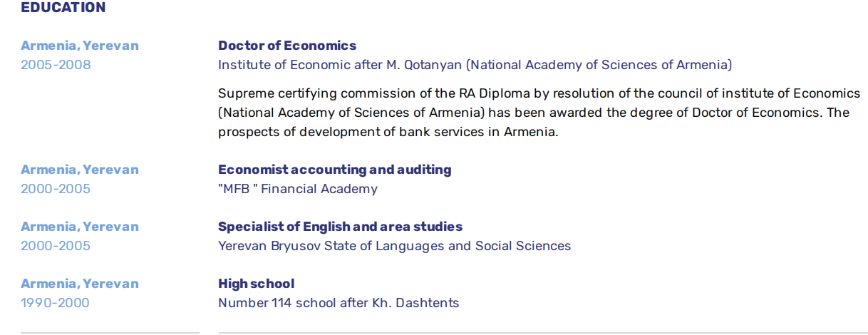
Task: Click the Supreme certifying commission description paragraph
Action: (539, 113)
